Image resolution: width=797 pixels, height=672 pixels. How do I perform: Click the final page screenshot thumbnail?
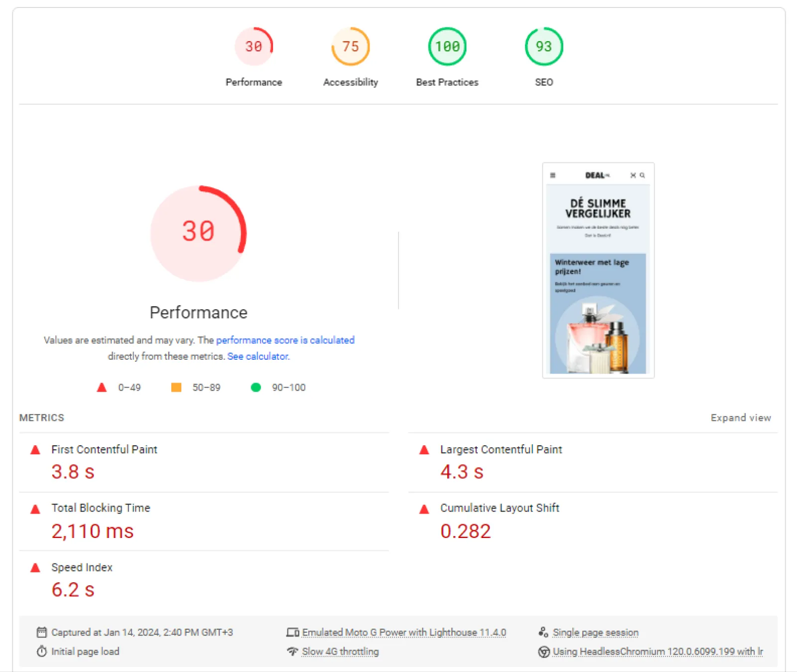598,270
